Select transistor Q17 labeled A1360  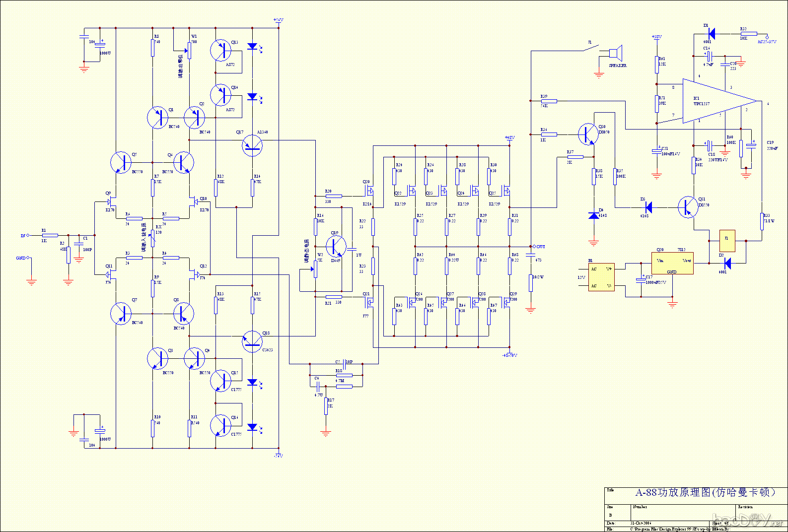[252, 145]
